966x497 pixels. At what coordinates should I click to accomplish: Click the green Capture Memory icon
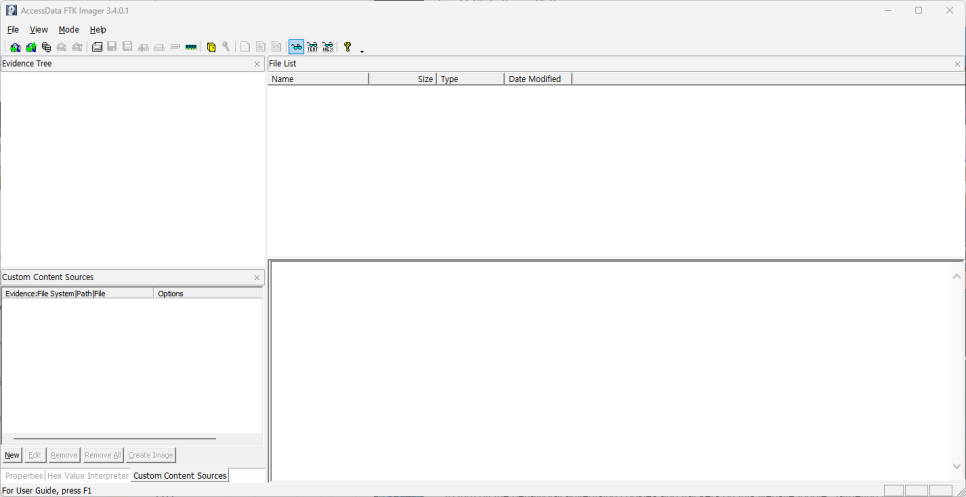pyautogui.click(x=191, y=47)
